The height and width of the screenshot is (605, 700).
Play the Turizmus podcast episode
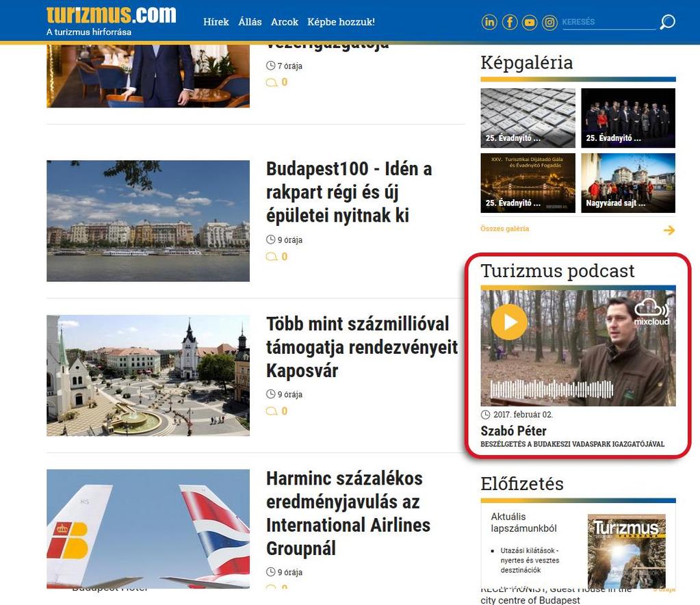click(x=509, y=322)
